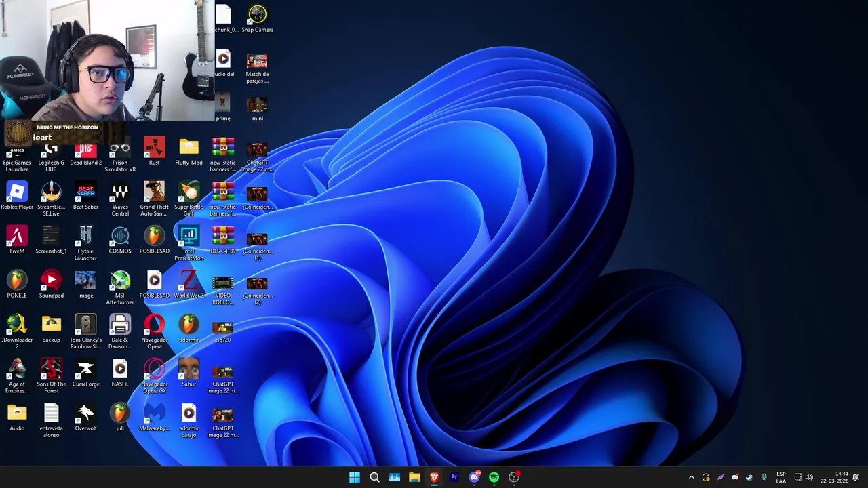Open the Backup folder on desktop
The image size is (868, 488).
pyautogui.click(x=51, y=329)
